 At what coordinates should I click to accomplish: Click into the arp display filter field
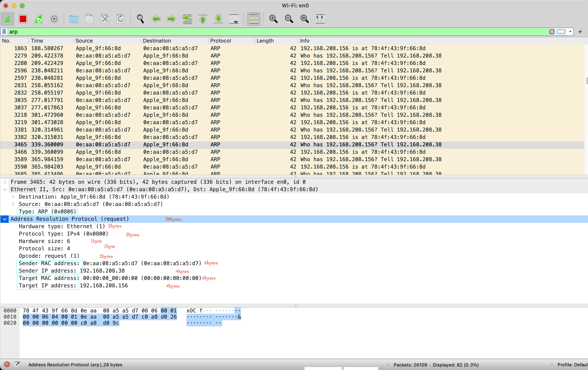coord(278,31)
